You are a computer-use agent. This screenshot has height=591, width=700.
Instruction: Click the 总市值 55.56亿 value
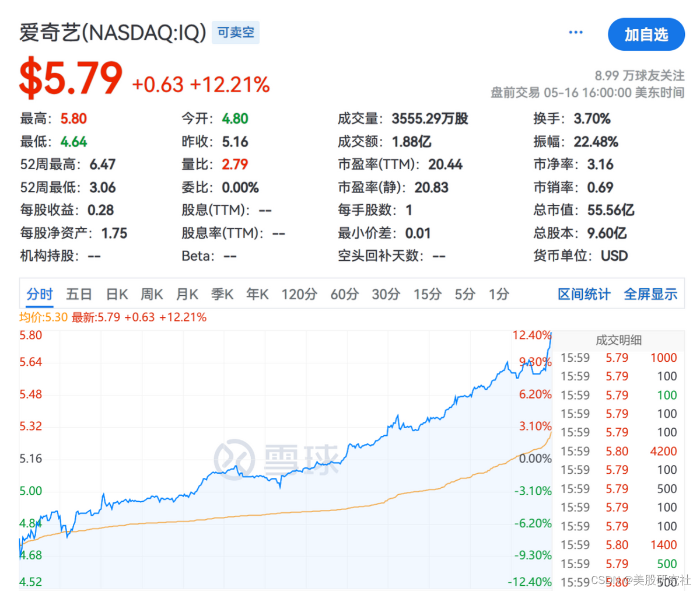pyautogui.click(x=611, y=210)
